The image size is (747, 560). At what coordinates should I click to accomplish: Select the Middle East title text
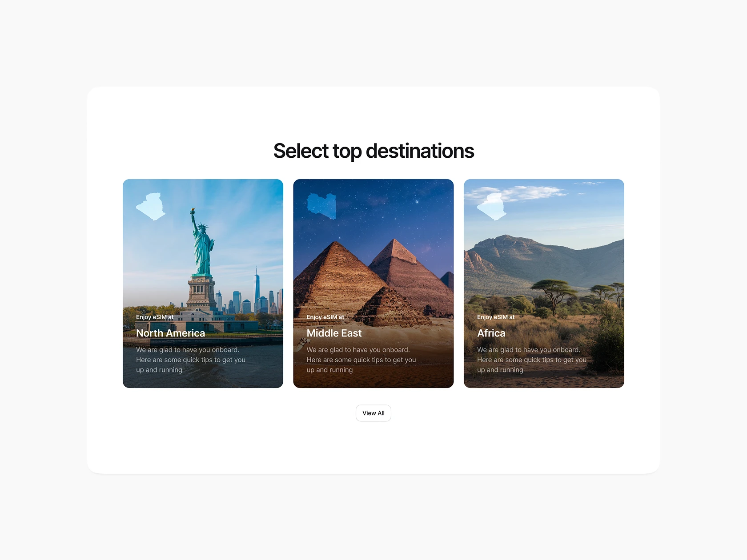click(x=334, y=333)
